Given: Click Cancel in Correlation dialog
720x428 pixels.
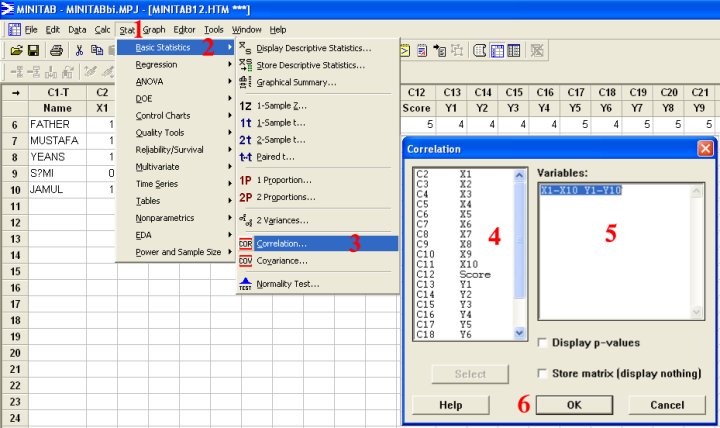Looking at the screenshot, I should [667, 405].
